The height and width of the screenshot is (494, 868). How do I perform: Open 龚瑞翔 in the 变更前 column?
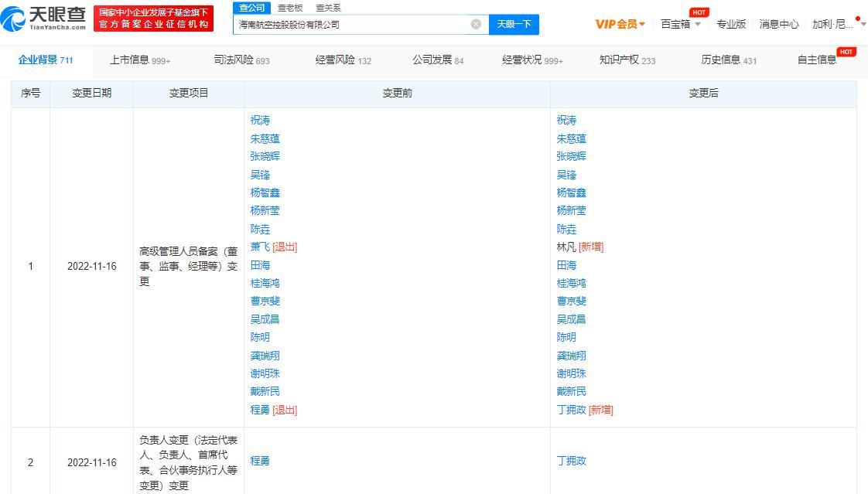tap(265, 355)
